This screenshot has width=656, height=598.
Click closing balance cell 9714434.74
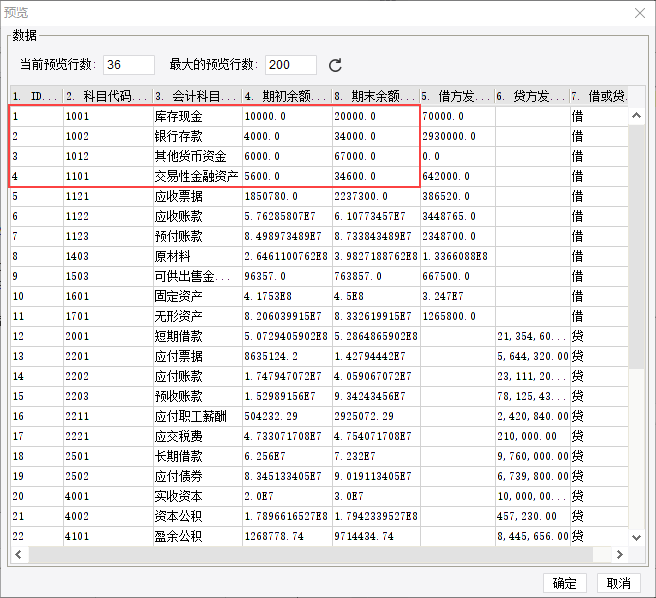coord(376,536)
